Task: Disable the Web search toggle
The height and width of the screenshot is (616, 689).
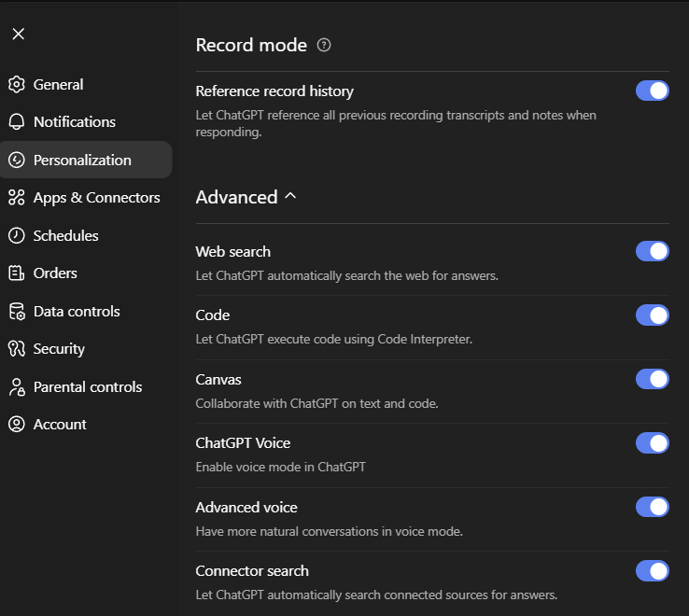Action: (x=652, y=251)
